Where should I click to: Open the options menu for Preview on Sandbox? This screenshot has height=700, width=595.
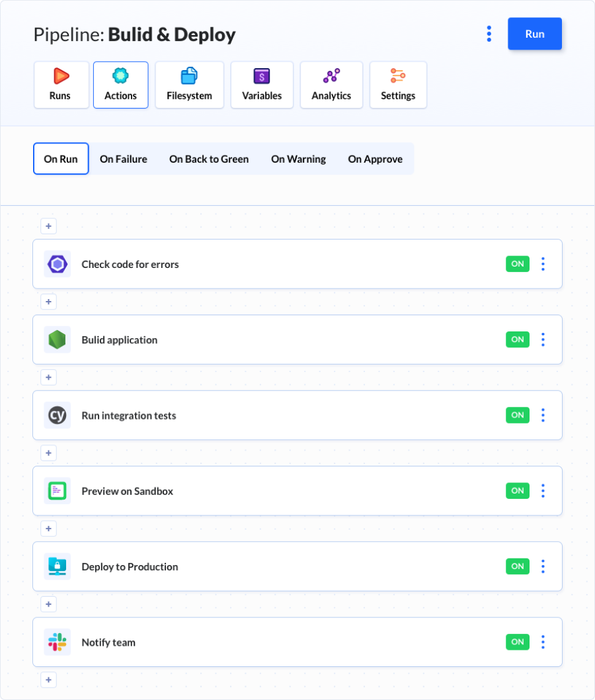point(543,491)
